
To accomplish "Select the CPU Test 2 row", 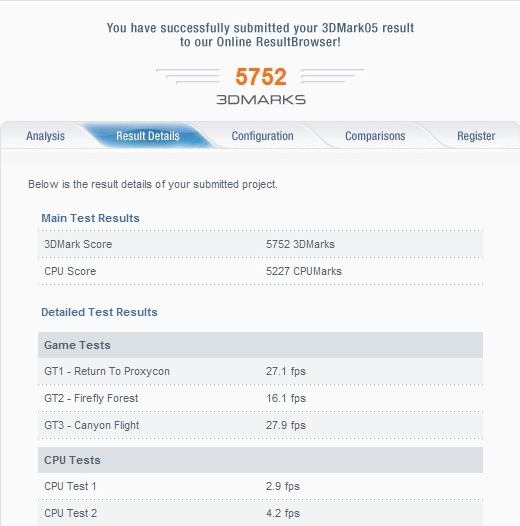I will point(260,513).
